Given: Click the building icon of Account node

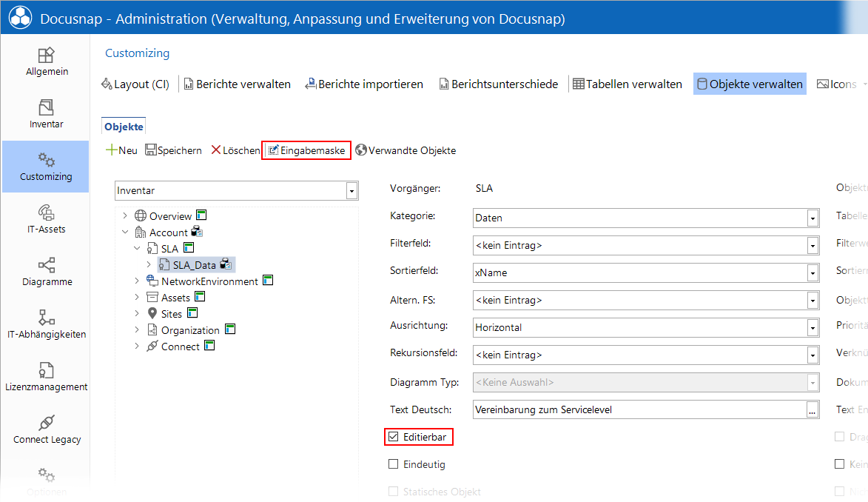Looking at the screenshot, I should coord(141,232).
